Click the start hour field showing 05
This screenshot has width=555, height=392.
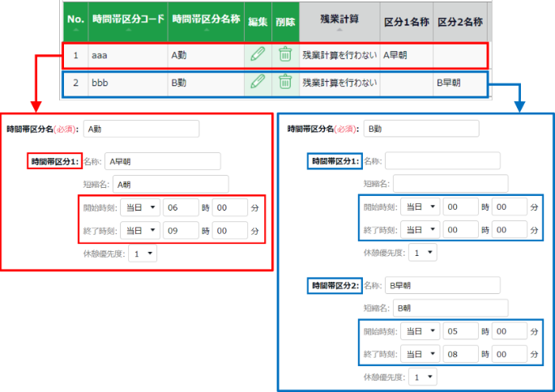(461, 332)
